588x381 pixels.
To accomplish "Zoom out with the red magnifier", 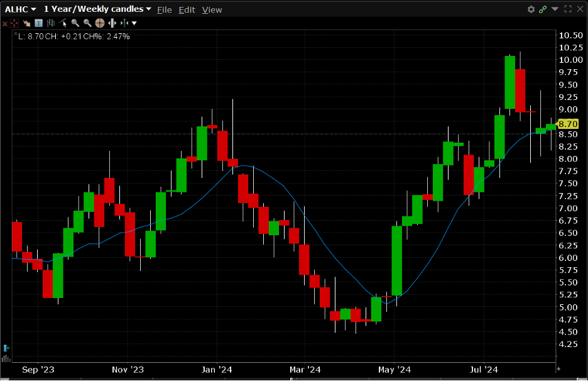I will click(x=87, y=23).
